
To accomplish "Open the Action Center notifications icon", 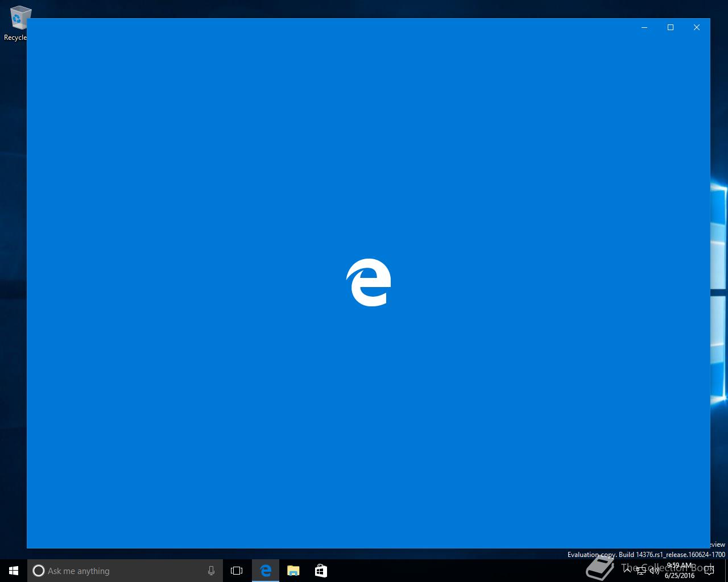I will (x=709, y=571).
